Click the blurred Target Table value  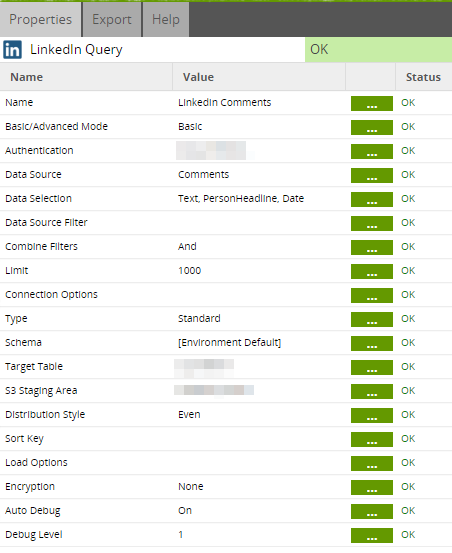tap(204, 368)
